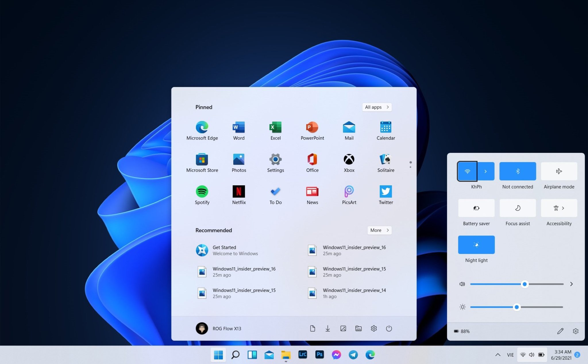Adjust the brightness slider
This screenshot has width=588, height=364.
[x=517, y=307]
